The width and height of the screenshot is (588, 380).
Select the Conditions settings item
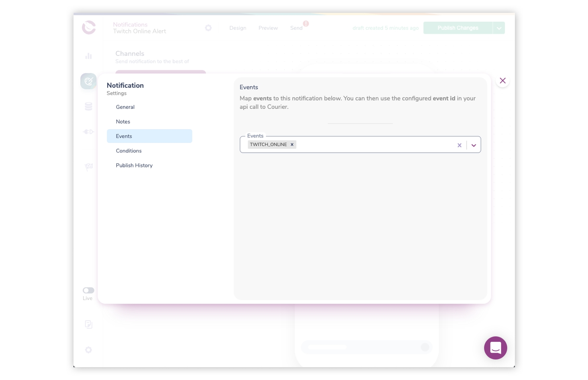point(129,151)
